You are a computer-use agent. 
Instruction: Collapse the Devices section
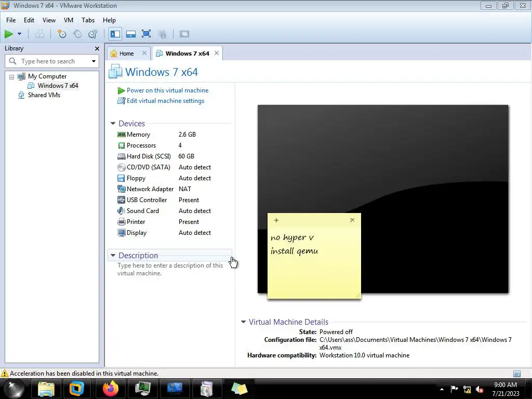coord(113,124)
